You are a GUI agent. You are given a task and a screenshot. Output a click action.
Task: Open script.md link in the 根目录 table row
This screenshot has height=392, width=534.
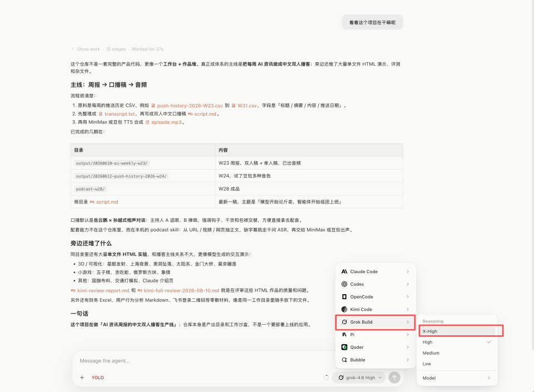[104, 202]
